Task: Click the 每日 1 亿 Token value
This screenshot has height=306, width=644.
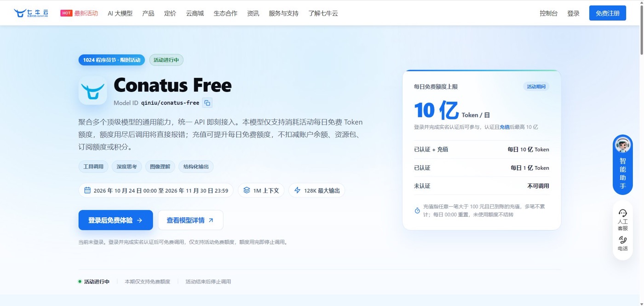Action: tap(529, 168)
